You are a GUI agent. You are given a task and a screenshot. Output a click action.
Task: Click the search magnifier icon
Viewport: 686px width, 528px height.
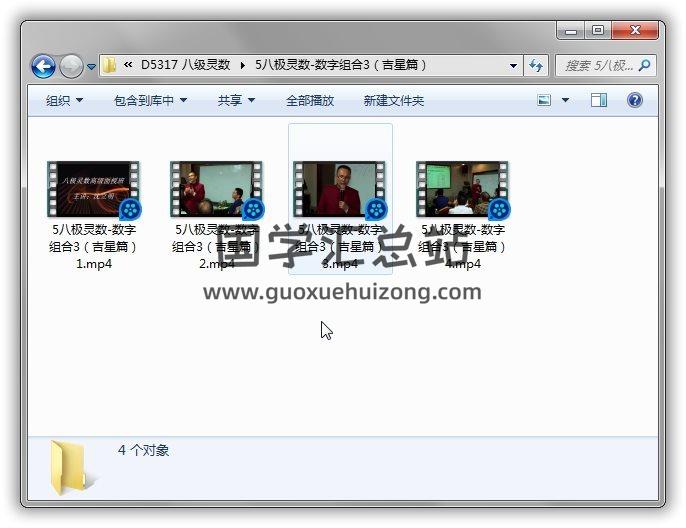point(644,66)
